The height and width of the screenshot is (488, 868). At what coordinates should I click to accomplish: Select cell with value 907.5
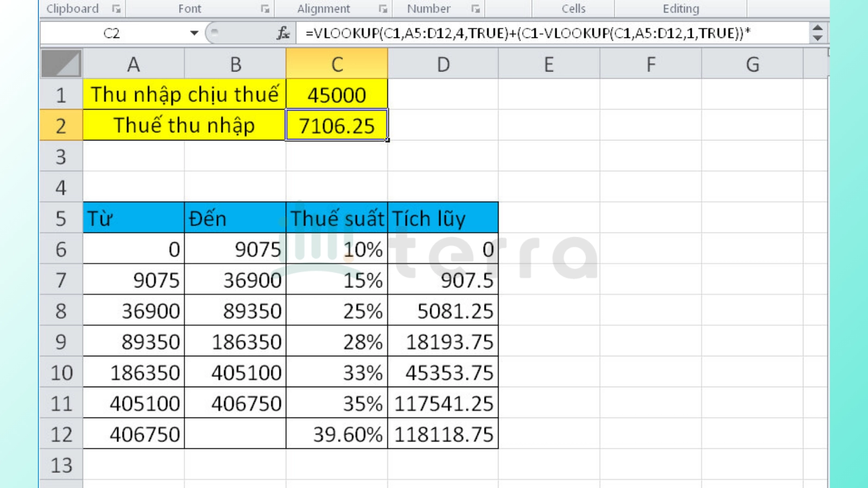pos(443,280)
